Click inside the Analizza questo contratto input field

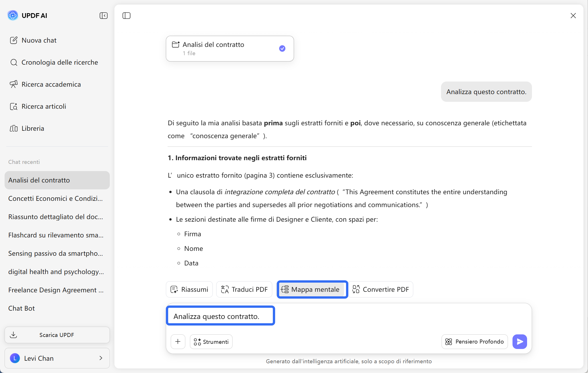[220, 316]
